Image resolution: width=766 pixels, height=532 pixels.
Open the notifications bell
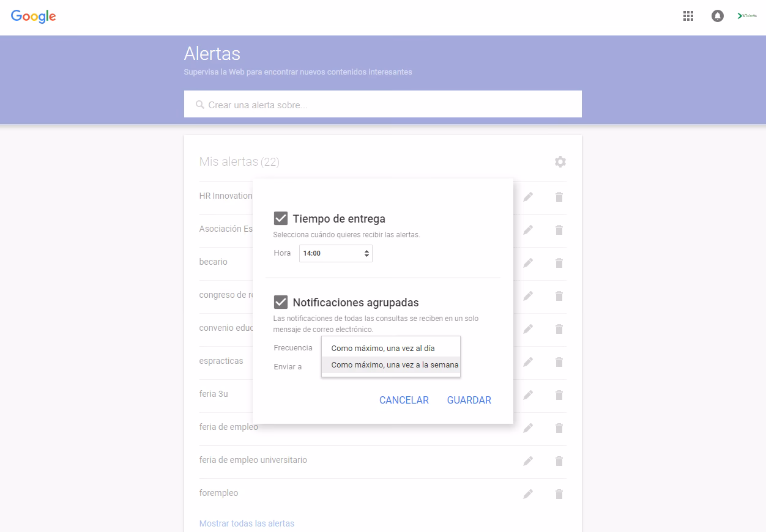tap(717, 16)
